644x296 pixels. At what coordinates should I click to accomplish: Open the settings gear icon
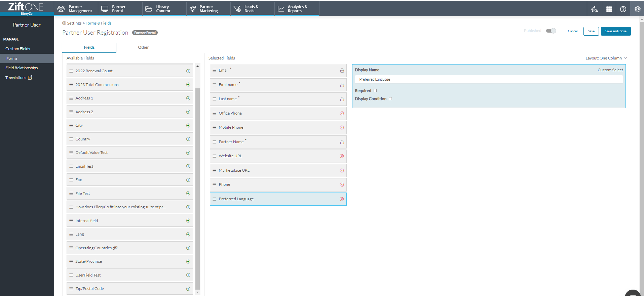637,9
